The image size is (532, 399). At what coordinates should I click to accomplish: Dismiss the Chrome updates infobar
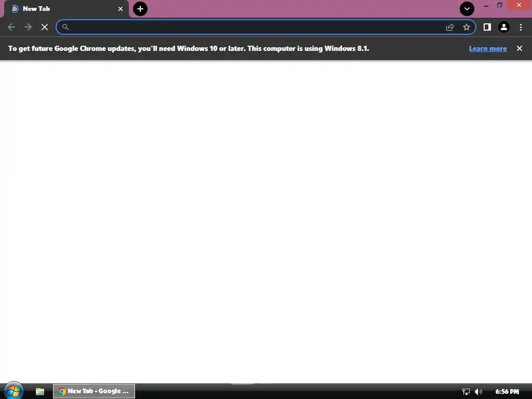tap(520, 48)
